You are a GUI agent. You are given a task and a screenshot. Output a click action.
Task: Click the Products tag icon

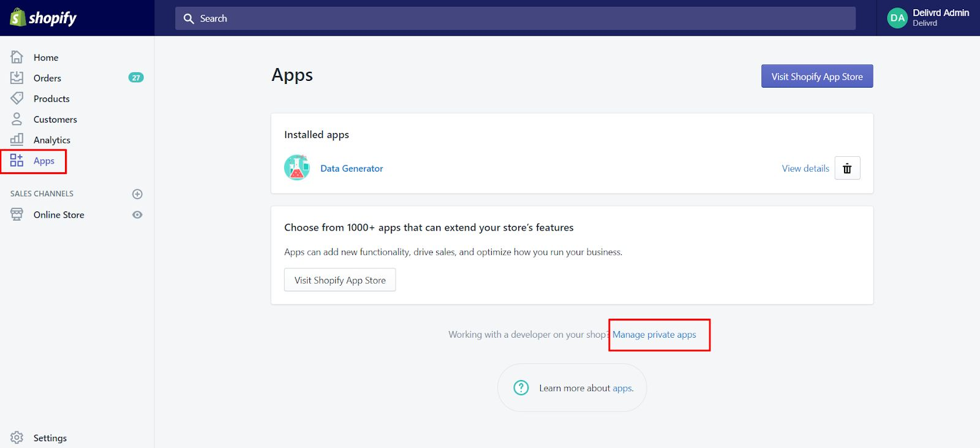(x=17, y=98)
